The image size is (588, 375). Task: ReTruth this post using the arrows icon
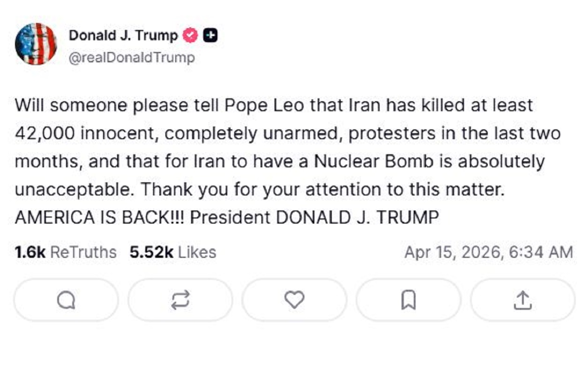[x=180, y=300]
